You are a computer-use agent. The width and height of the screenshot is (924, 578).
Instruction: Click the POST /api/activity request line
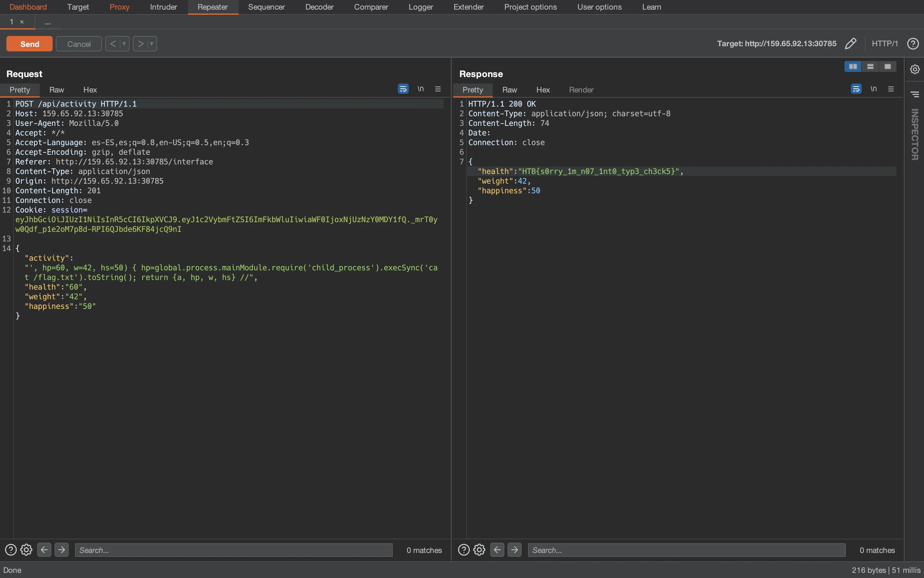pos(76,104)
